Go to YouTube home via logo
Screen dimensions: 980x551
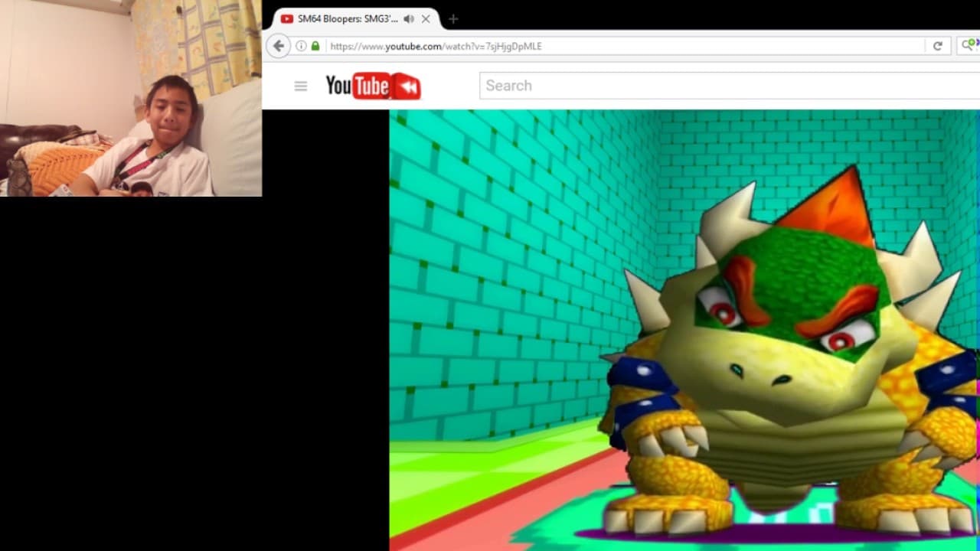373,86
